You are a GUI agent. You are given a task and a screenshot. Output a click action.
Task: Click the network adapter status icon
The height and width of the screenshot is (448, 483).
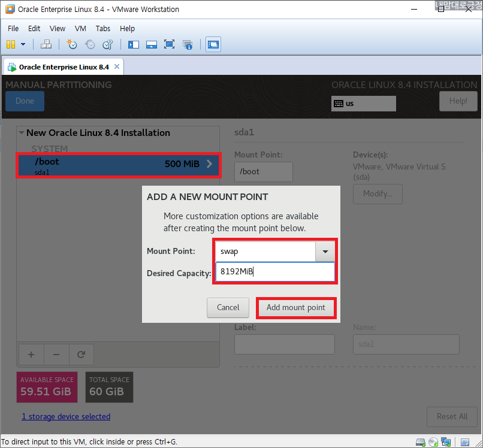446,442
